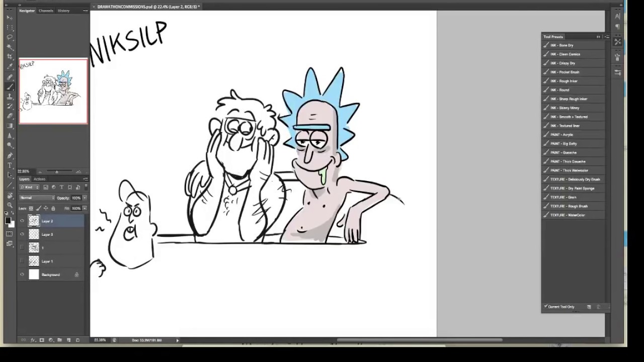
Task: Open the blend mode Normal dropdown
Action: click(x=37, y=198)
